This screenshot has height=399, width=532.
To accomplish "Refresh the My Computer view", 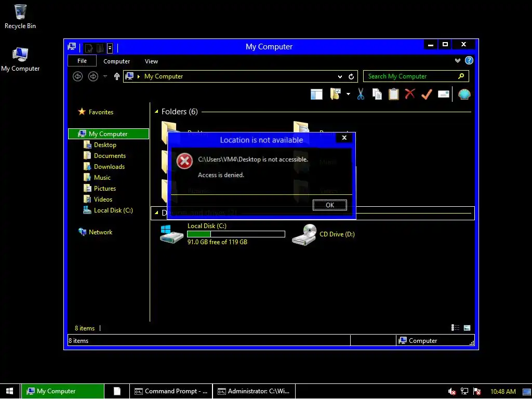I will 351,76.
